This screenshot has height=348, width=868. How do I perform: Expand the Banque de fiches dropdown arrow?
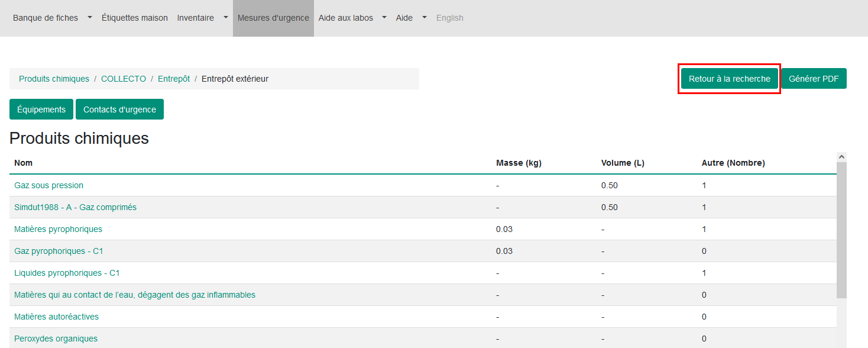click(90, 18)
